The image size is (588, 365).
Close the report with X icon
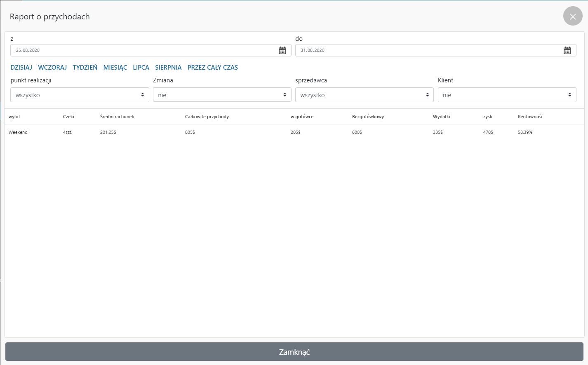[x=573, y=16]
